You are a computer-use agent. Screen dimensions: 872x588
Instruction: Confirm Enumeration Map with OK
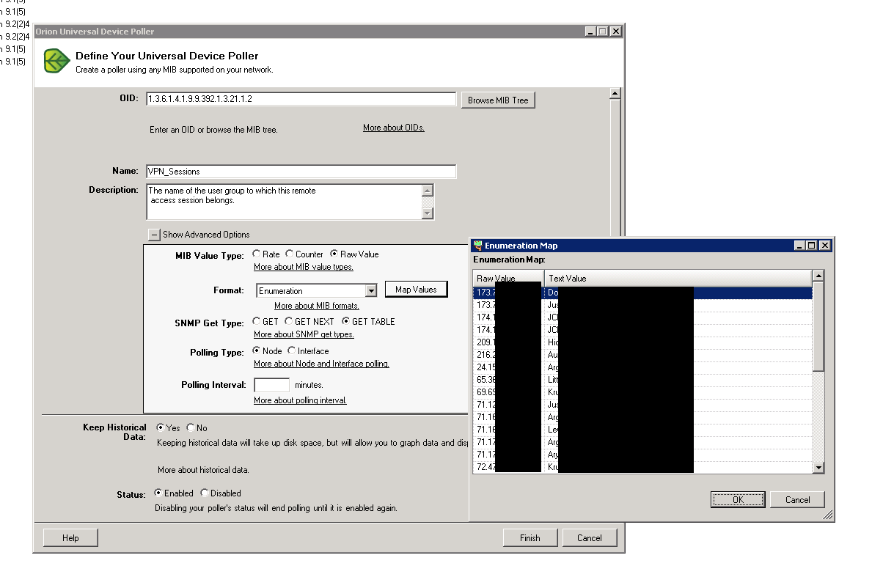coord(738,499)
